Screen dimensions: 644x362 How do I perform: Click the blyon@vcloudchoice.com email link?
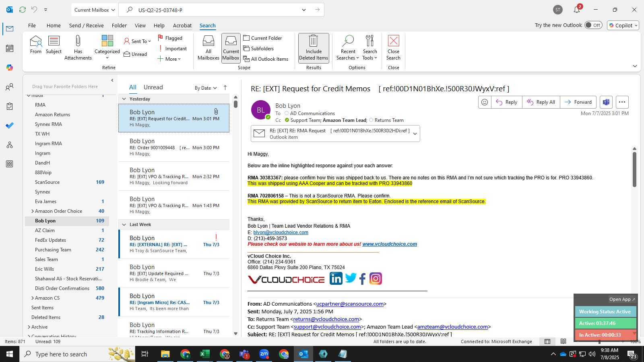point(281,232)
